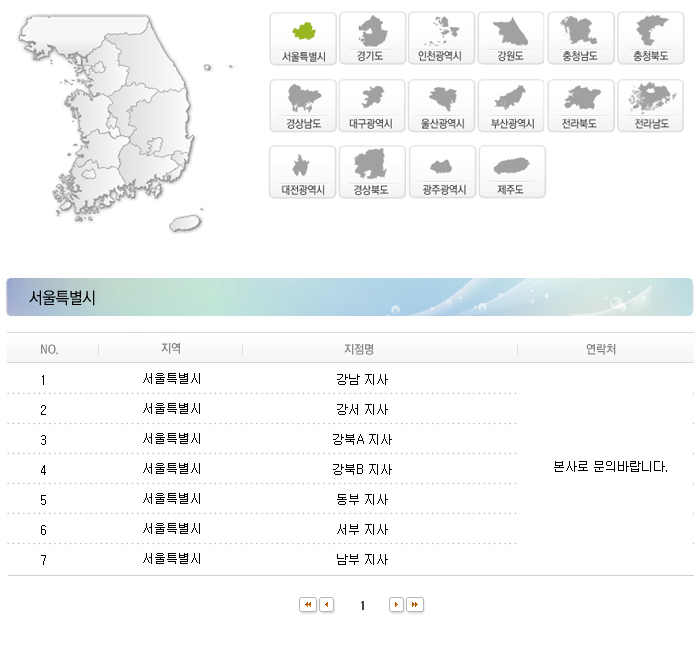Screen dimensions: 699x664
Task: Choose the 경기도 region icon
Action: click(x=372, y=38)
